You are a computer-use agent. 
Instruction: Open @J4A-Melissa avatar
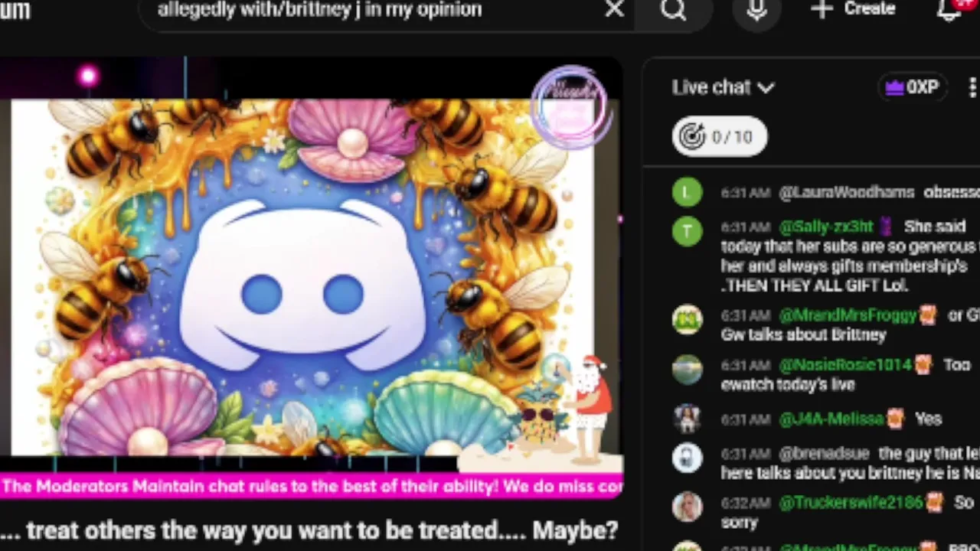pos(687,418)
